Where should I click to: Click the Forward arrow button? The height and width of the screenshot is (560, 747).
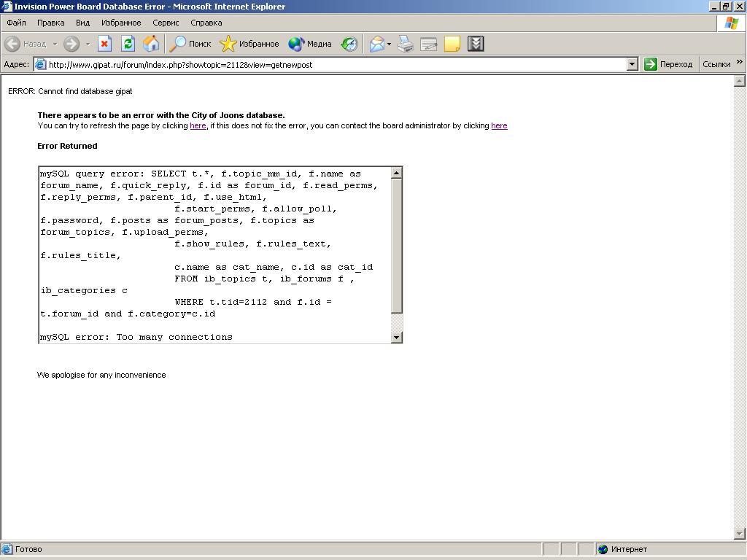[x=71, y=44]
